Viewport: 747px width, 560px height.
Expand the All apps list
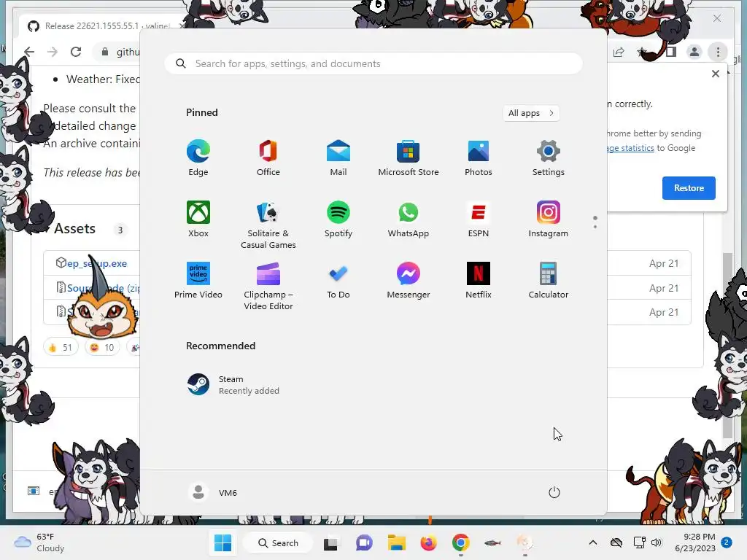[x=531, y=113]
